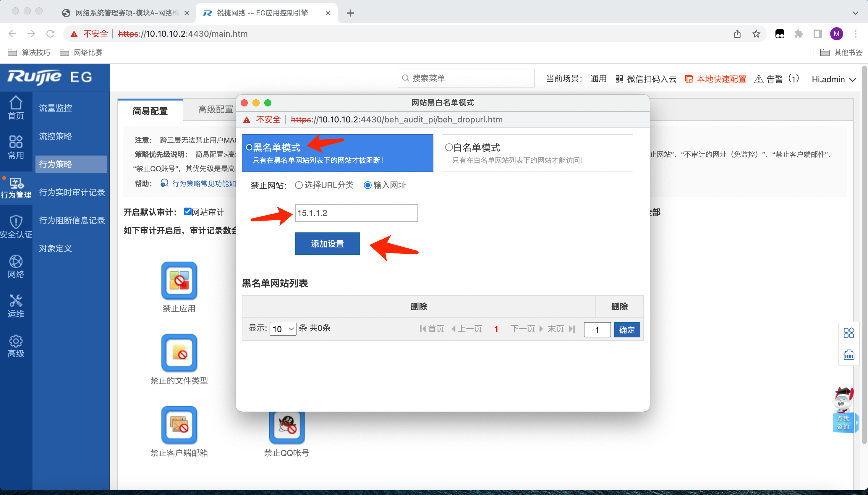Select the 白名单模式 radio button
Viewport: 868px width, 495px height.
[x=449, y=147]
